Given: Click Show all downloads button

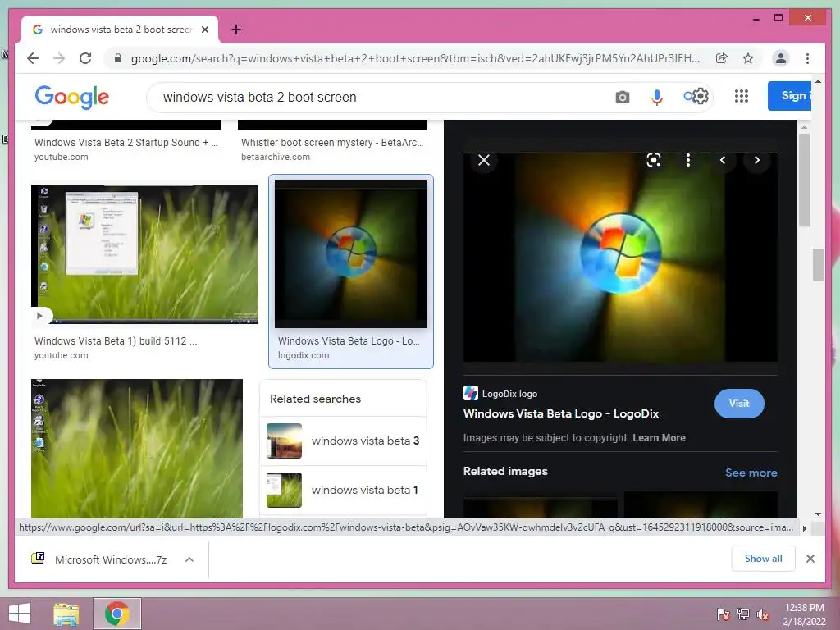Looking at the screenshot, I should [764, 559].
